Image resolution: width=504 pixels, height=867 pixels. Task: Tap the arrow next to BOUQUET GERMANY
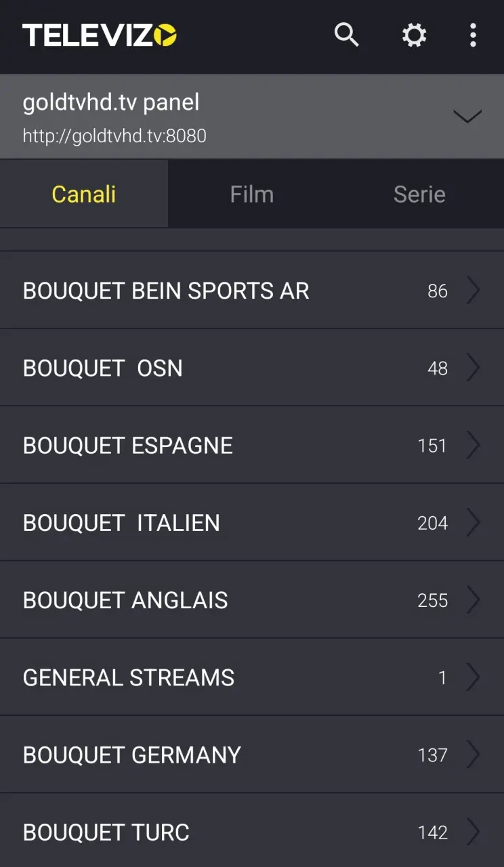coord(473,754)
